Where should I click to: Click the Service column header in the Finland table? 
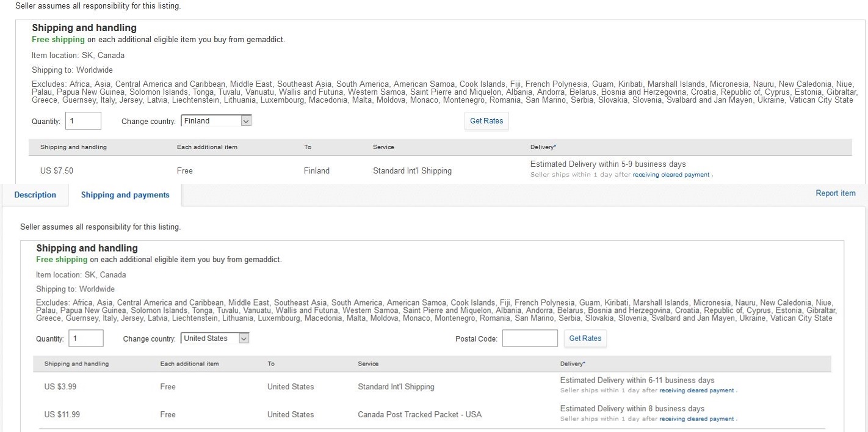coord(383,147)
